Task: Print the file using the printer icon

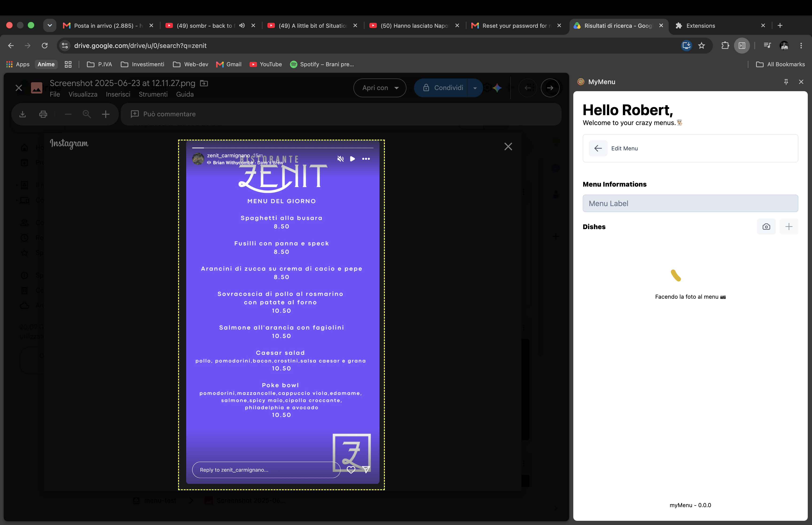Action: [x=43, y=114]
